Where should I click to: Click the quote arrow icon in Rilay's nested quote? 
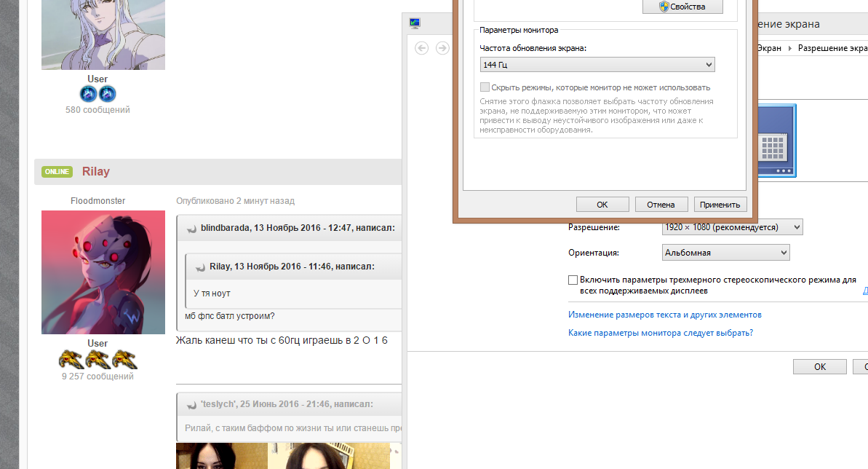click(x=199, y=267)
